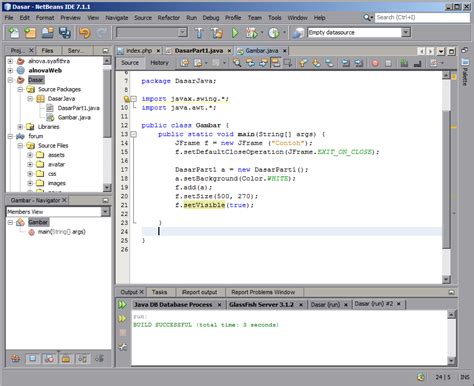
Task: Collapse the main method code fold at line 13
Action: coord(134,134)
